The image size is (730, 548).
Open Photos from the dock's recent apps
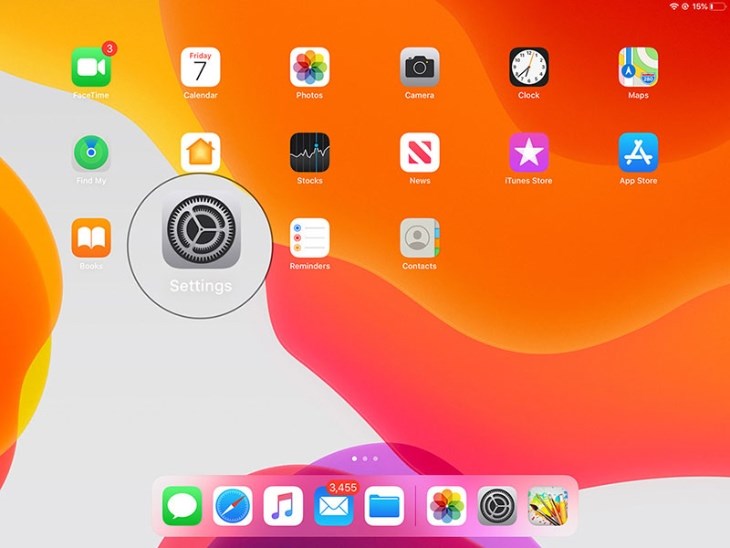(x=446, y=506)
